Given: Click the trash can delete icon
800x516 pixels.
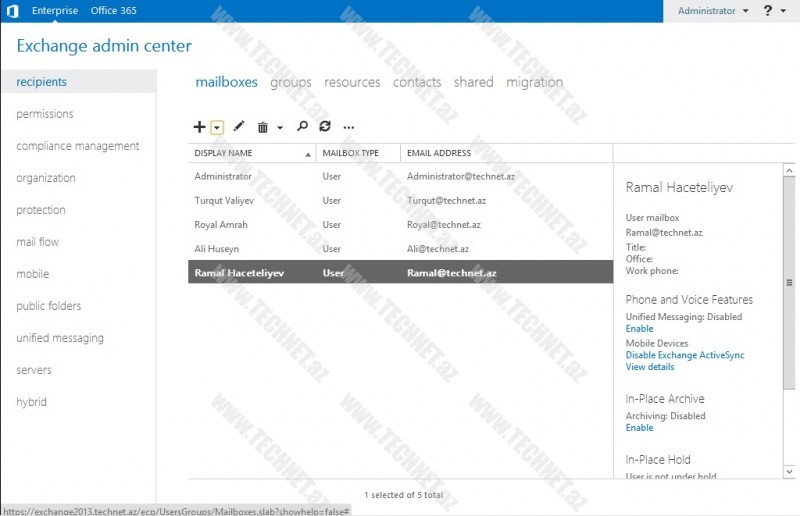Looking at the screenshot, I should click(263, 127).
